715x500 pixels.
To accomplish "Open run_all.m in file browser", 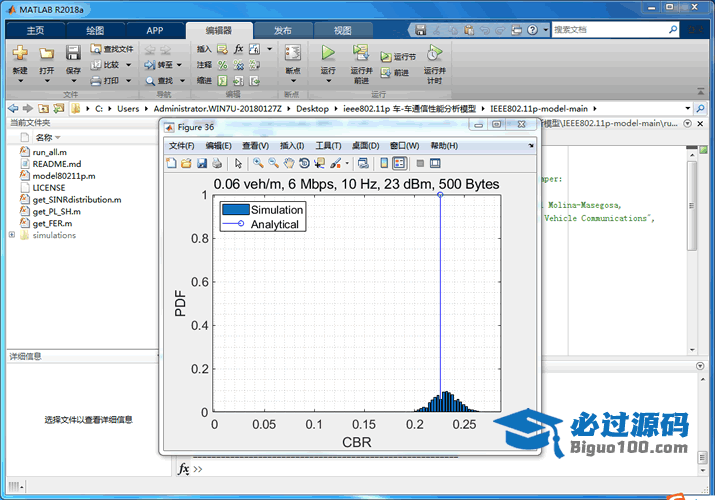I will point(49,152).
